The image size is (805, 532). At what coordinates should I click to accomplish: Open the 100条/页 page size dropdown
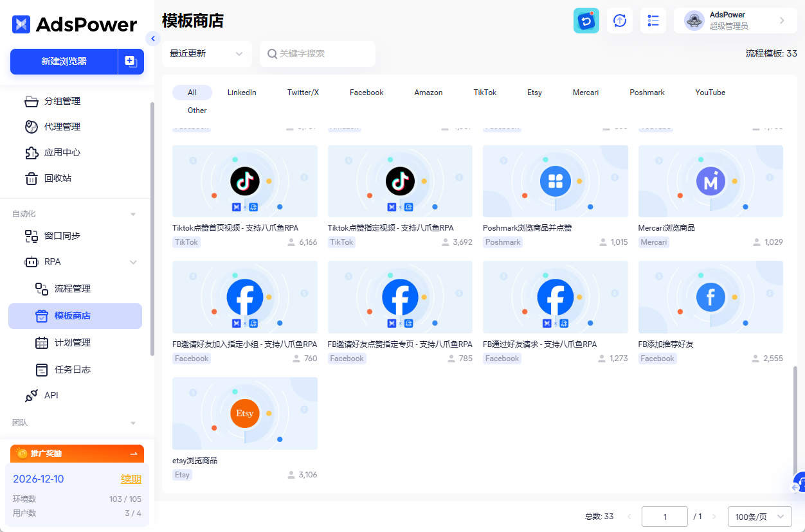760,517
